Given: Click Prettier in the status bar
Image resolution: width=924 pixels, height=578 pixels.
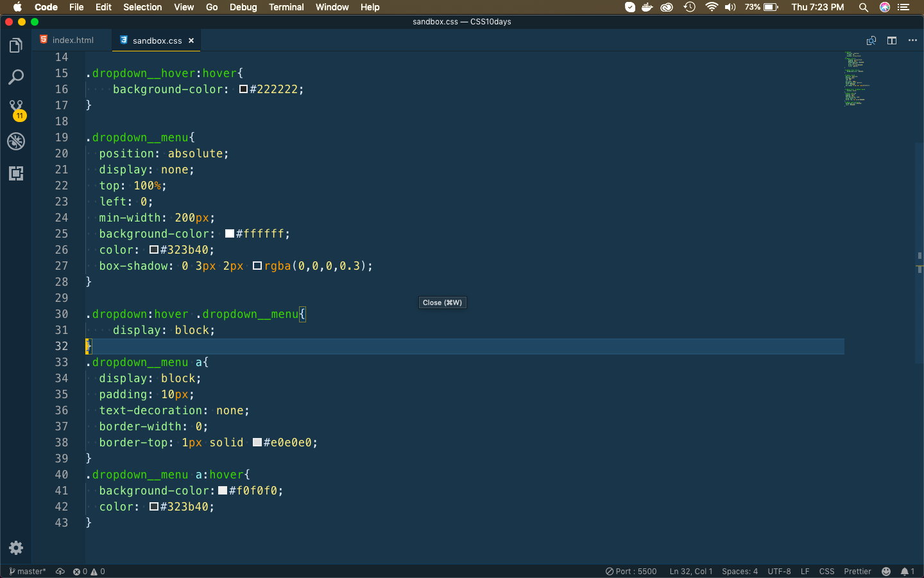Looking at the screenshot, I should coord(857,572).
